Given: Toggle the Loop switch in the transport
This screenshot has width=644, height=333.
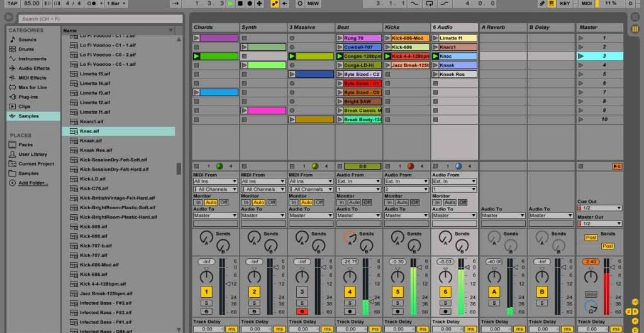Looking at the screenshot, I should 430,3.
